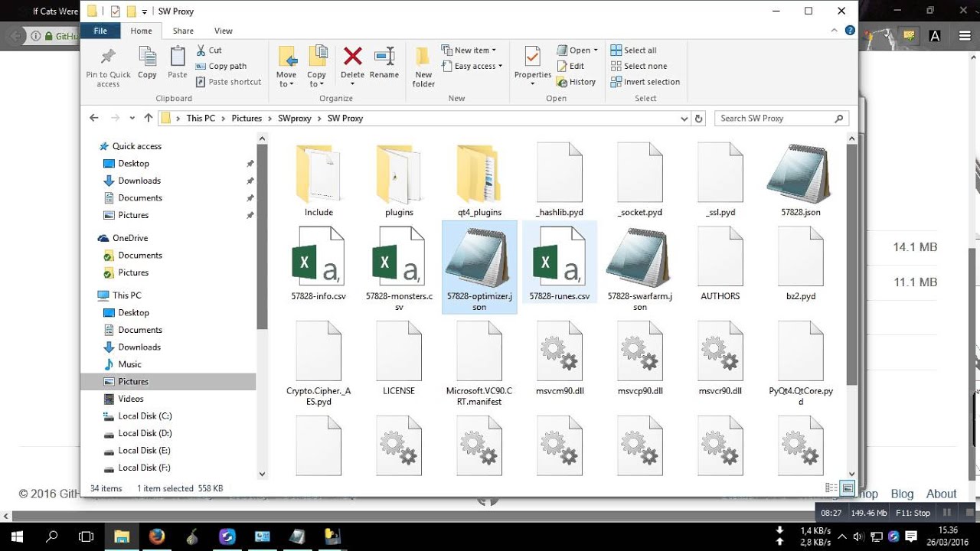Switch to the View tab
The image size is (980, 551).
tap(223, 31)
